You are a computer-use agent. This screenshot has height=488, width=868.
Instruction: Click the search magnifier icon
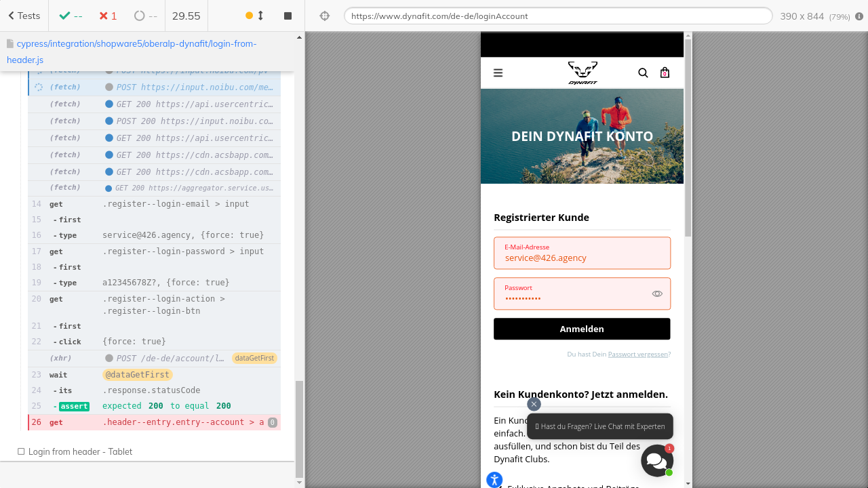click(643, 73)
